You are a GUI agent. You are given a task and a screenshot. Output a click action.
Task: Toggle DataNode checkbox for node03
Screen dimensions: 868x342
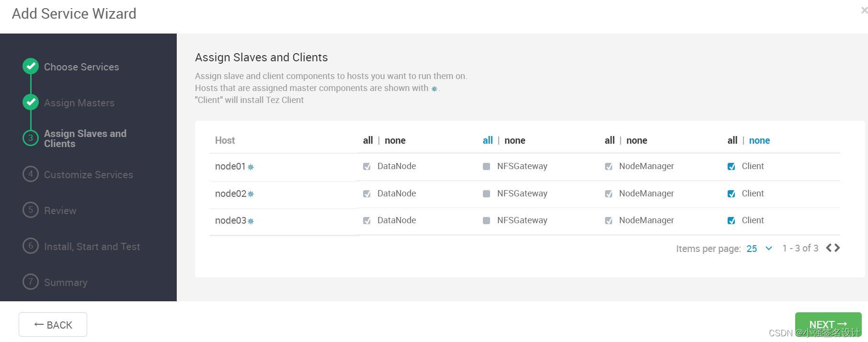[x=366, y=220]
